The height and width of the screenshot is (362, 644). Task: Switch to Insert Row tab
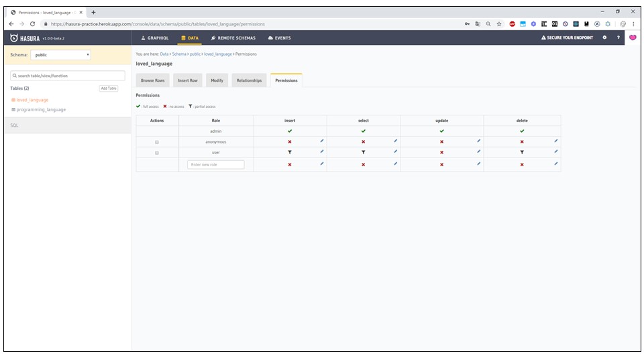pyautogui.click(x=188, y=80)
